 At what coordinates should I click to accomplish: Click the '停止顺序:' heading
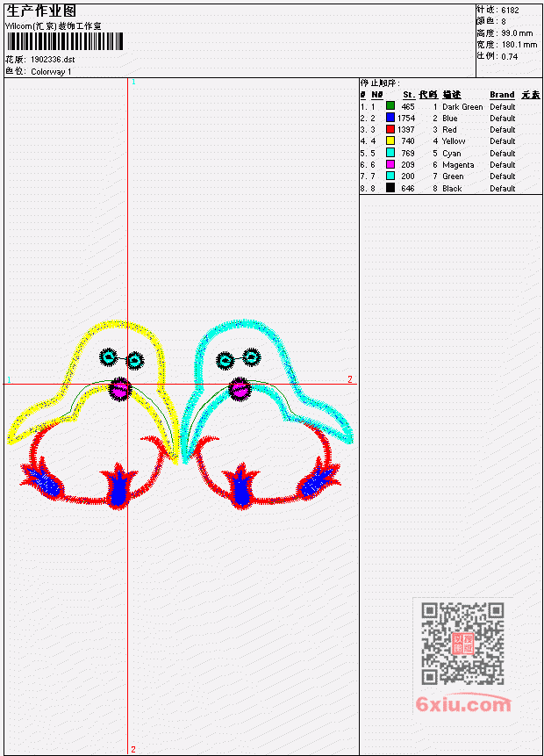[x=380, y=83]
